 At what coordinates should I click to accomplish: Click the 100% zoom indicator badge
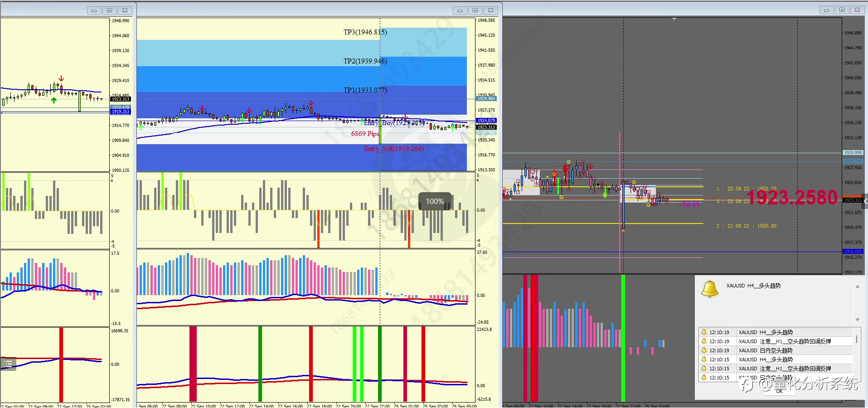[435, 201]
